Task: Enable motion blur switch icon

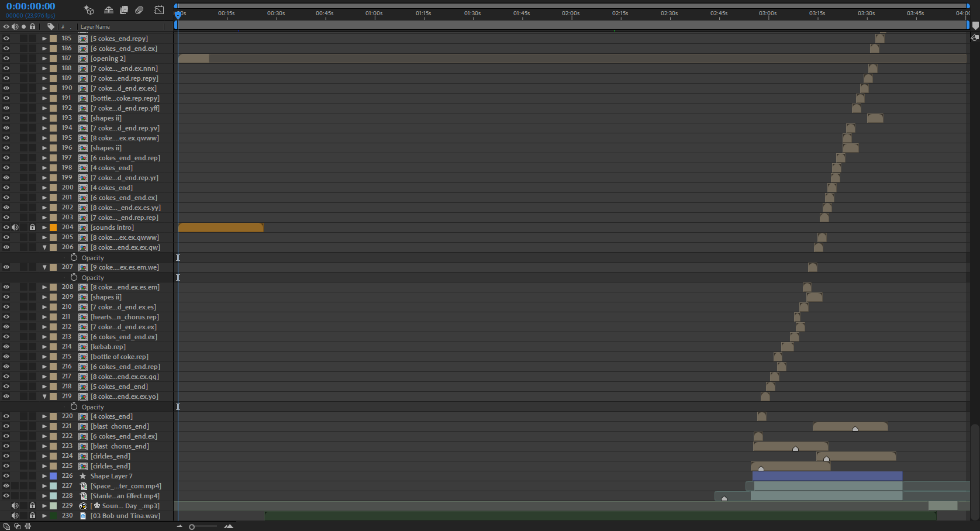Action: point(139,10)
